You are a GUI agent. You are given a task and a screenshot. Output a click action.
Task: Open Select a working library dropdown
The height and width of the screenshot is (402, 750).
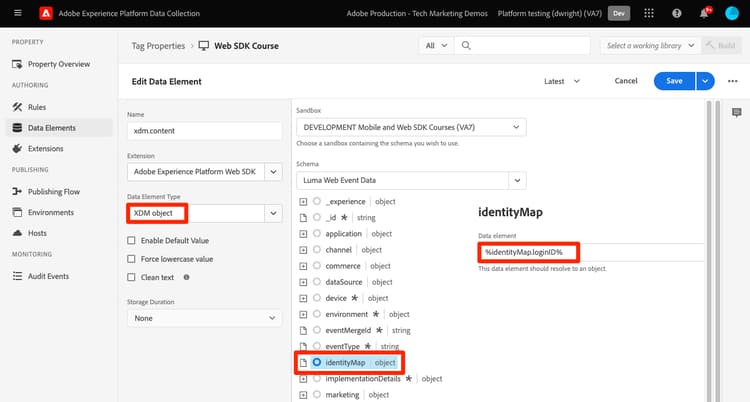click(x=651, y=45)
